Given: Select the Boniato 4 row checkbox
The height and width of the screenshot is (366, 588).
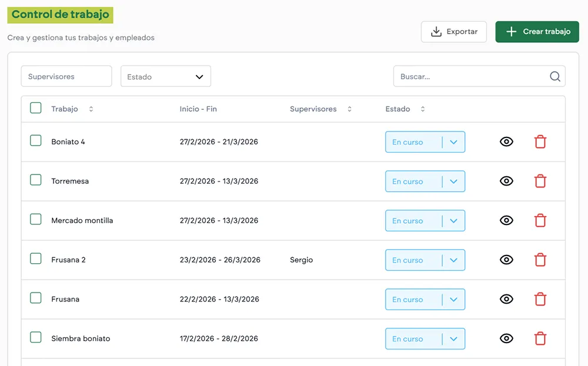Looking at the screenshot, I should [x=36, y=141].
